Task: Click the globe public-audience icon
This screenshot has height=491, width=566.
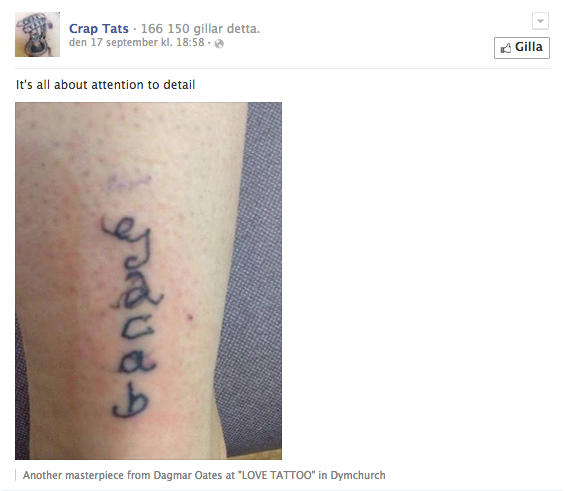Action: pos(219,44)
